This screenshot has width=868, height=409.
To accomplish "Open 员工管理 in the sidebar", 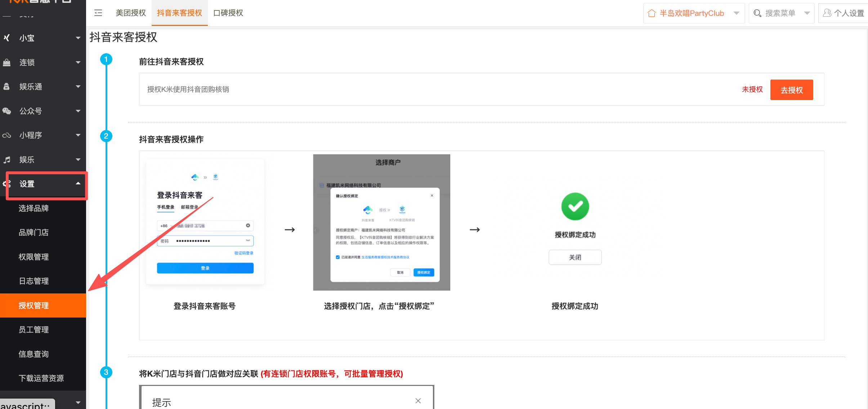I will click(x=33, y=329).
